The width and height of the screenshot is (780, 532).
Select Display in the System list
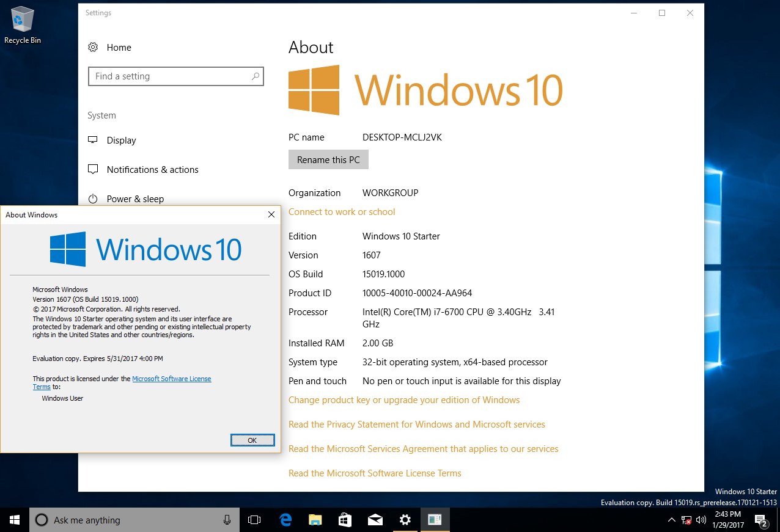121,140
